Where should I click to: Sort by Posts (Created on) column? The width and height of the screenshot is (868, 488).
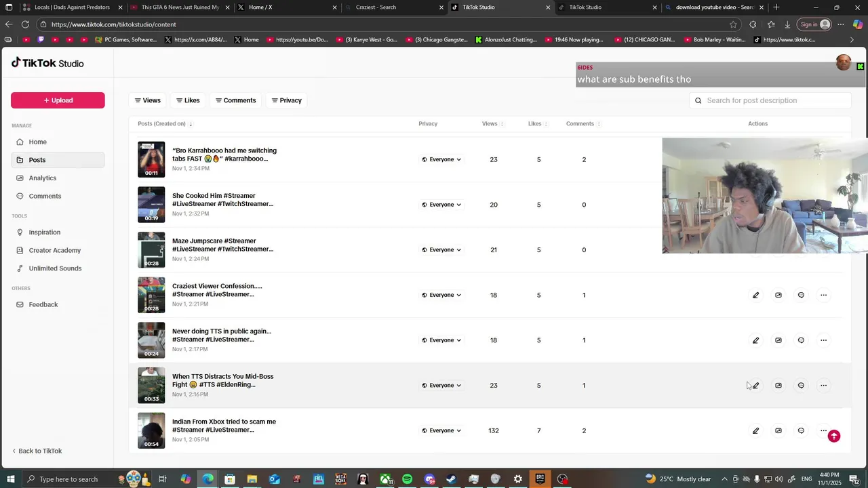click(x=165, y=124)
